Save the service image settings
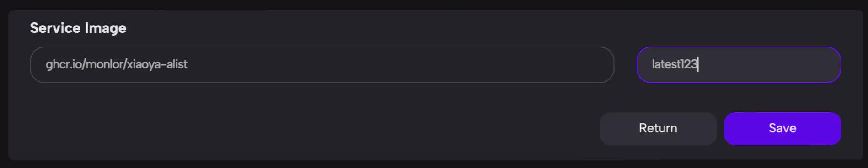The image size is (868, 168). coord(782,129)
